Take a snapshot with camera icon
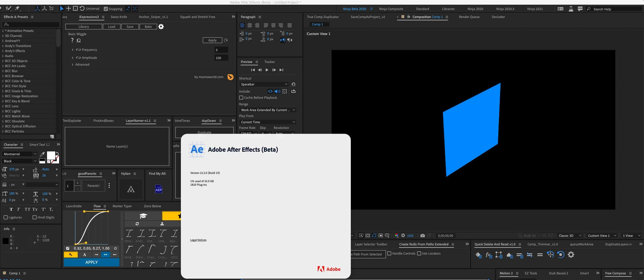 [x=423, y=236]
